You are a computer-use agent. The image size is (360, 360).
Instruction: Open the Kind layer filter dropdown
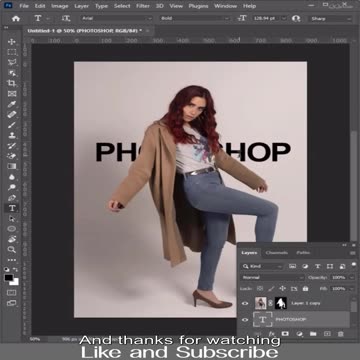pyautogui.click(x=263, y=266)
